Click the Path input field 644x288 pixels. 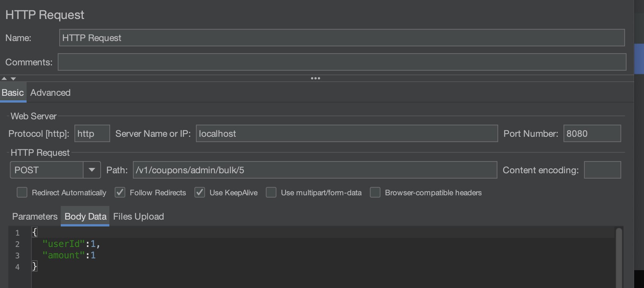tap(314, 170)
